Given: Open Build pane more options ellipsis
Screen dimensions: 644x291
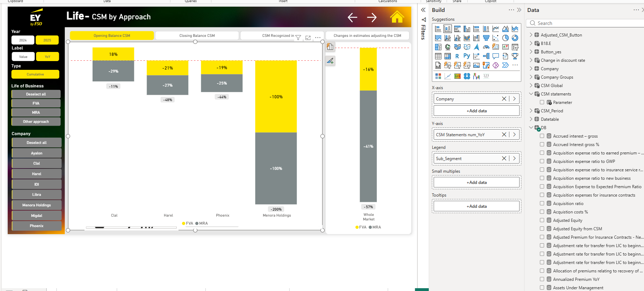Looking at the screenshot, I should pyautogui.click(x=511, y=10).
